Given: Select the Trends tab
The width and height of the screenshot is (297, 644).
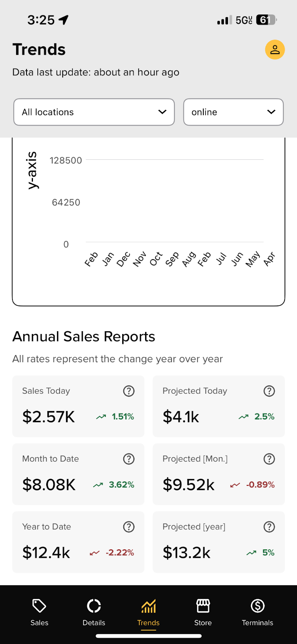Looking at the screenshot, I should pos(148,612).
